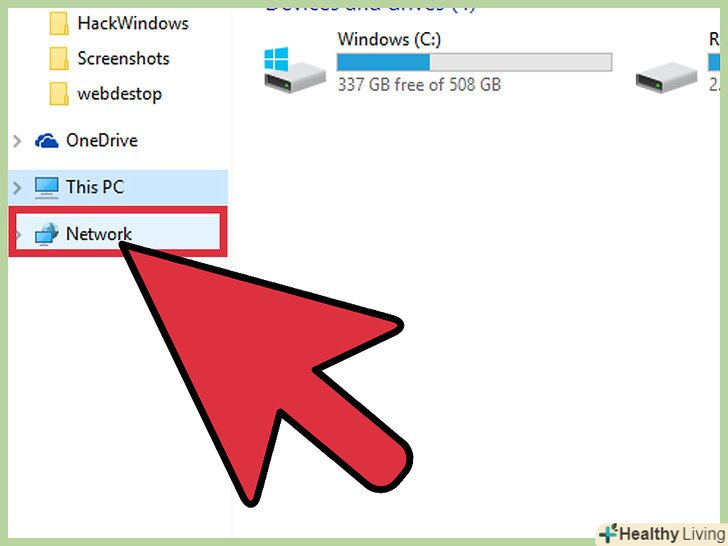Click the This PC monitor icon

pos(46,188)
